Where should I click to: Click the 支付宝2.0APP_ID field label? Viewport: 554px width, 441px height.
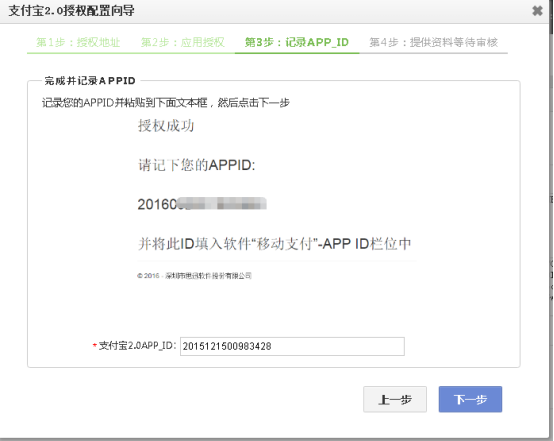137,346
